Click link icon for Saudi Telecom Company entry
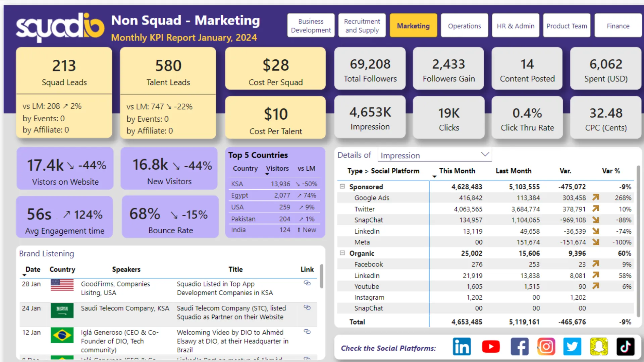 (x=307, y=307)
